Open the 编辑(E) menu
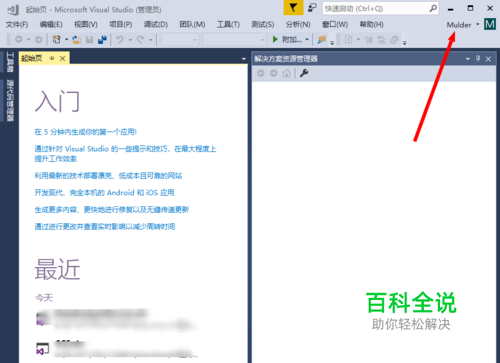The width and height of the screenshot is (500, 363). click(x=51, y=24)
